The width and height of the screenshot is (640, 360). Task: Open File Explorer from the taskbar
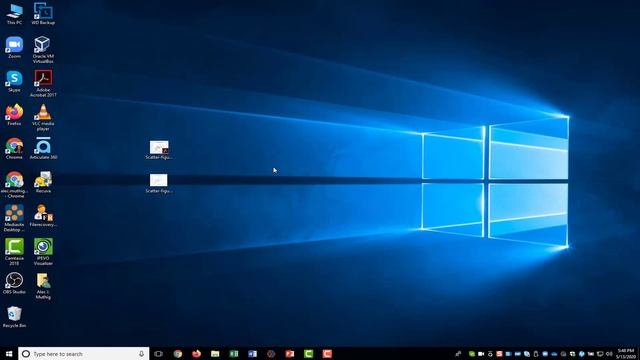[x=215, y=353]
